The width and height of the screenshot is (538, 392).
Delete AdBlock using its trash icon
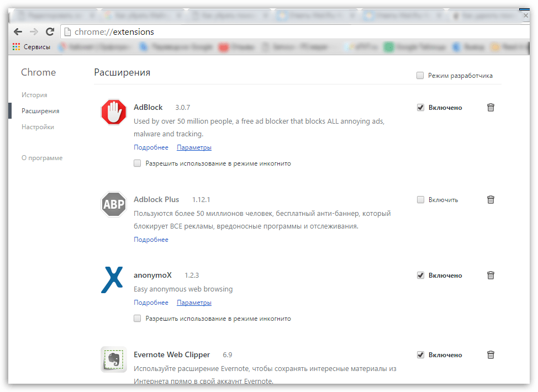coord(490,108)
